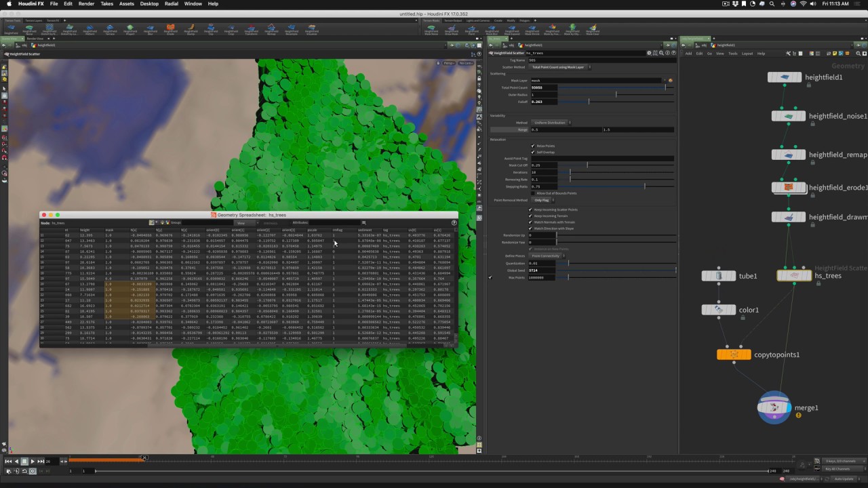
Task: Click the Total Point Count field
Action: click(543, 87)
